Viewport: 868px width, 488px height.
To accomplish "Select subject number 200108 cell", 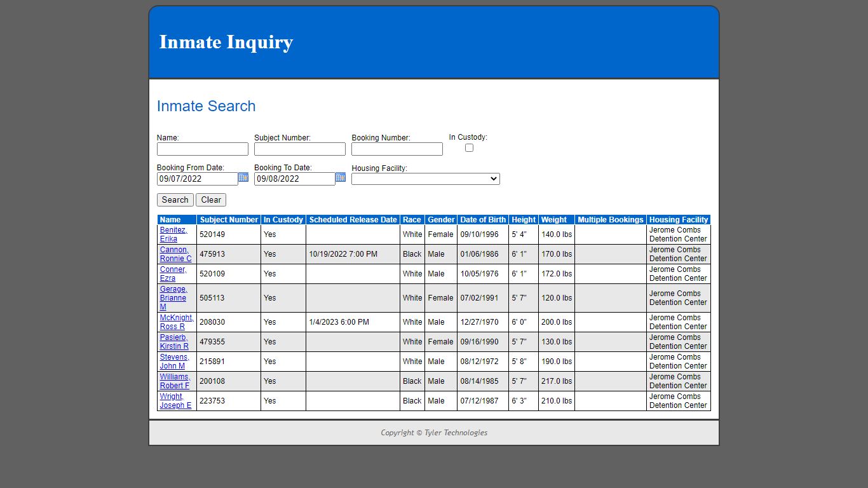I will click(x=229, y=381).
